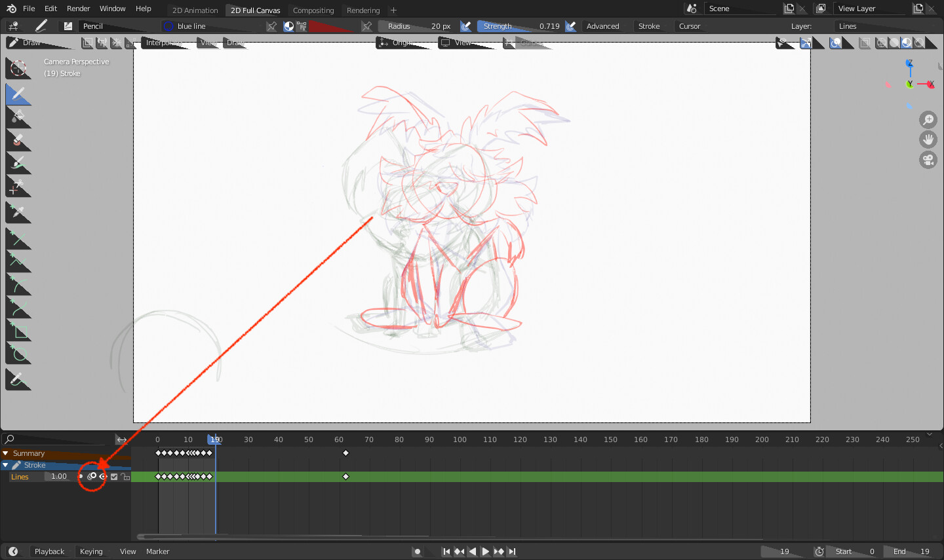Click the magnifier zoom icon in viewport sidebar
The width and height of the screenshot is (944, 560).
(928, 120)
